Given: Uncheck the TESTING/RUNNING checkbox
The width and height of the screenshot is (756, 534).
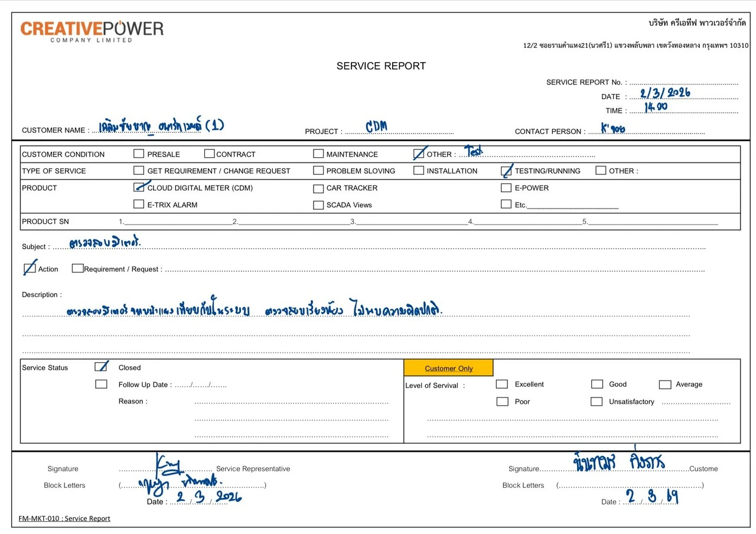Looking at the screenshot, I should tap(506, 171).
